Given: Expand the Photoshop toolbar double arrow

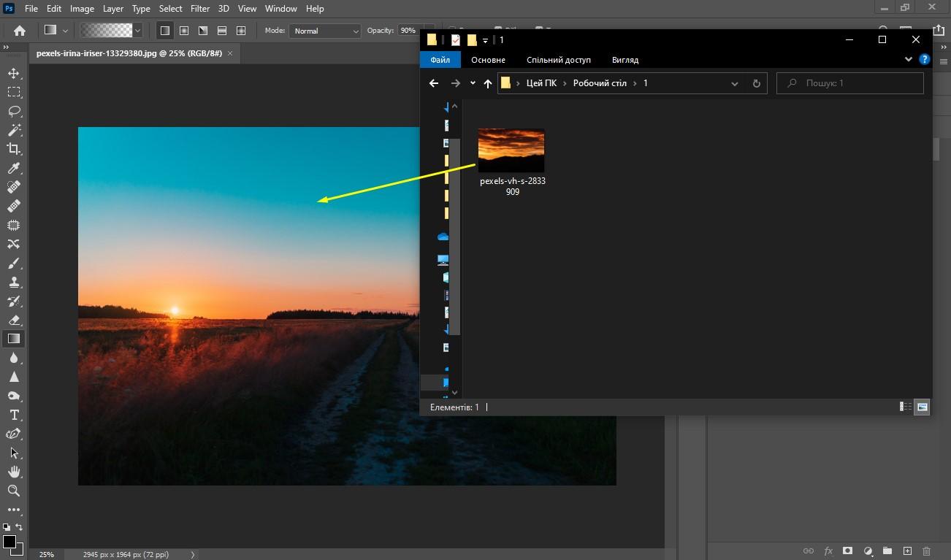Looking at the screenshot, I should coord(7,47).
